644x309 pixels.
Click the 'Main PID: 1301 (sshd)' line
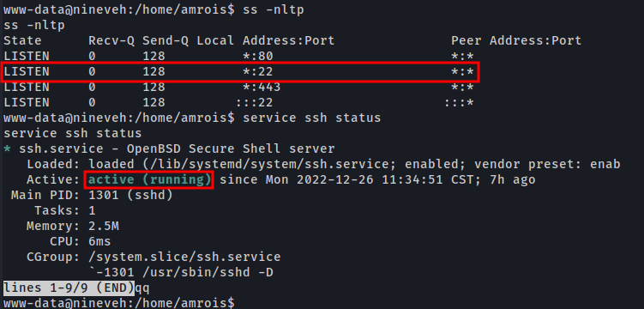click(x=92, y=195)
